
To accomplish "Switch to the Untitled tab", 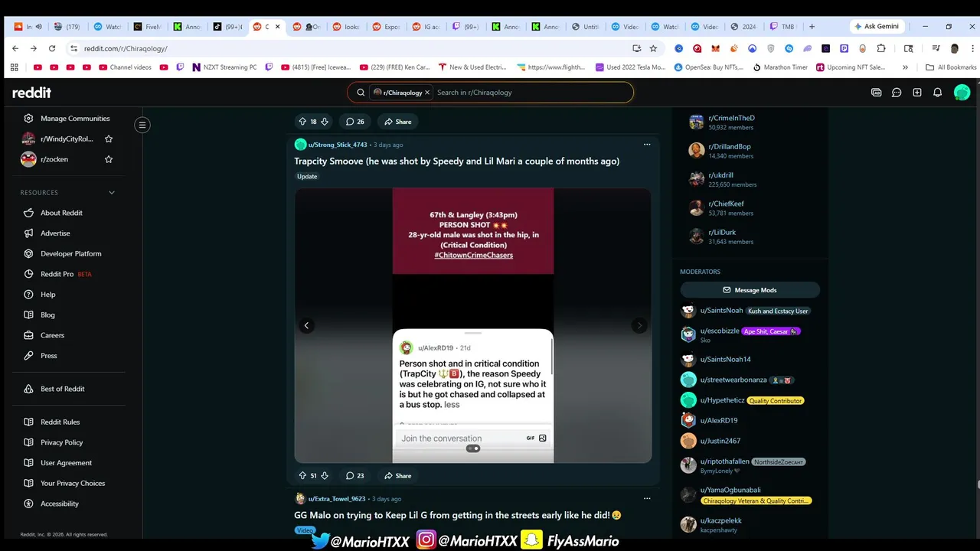I will tap(586, 27).
